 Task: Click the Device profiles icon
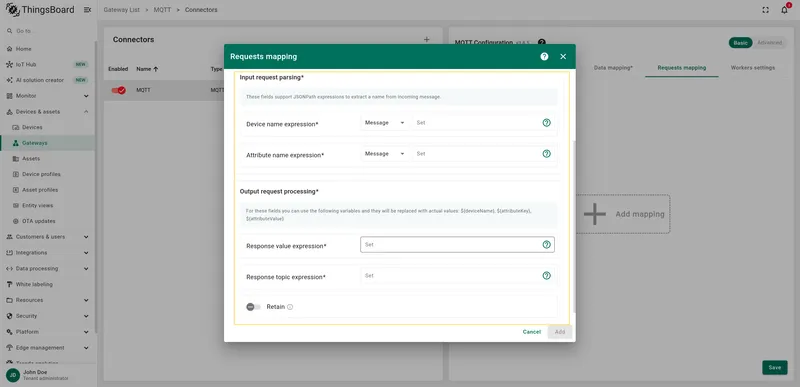tap(15, 174)
